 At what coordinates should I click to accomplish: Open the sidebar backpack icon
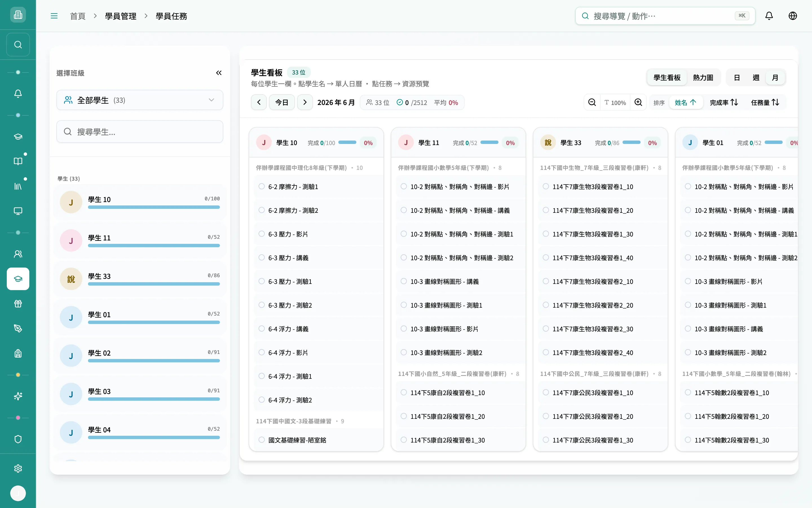(18, 353)
